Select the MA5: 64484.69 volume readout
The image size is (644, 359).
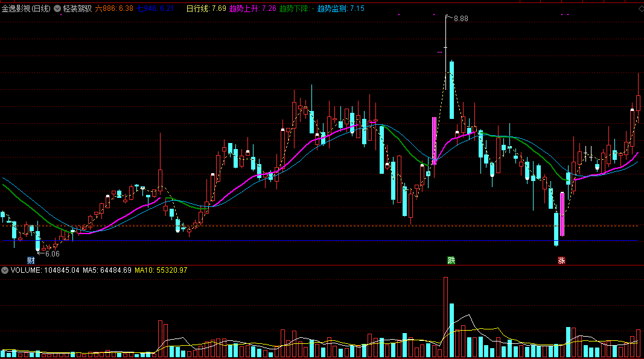107,270
